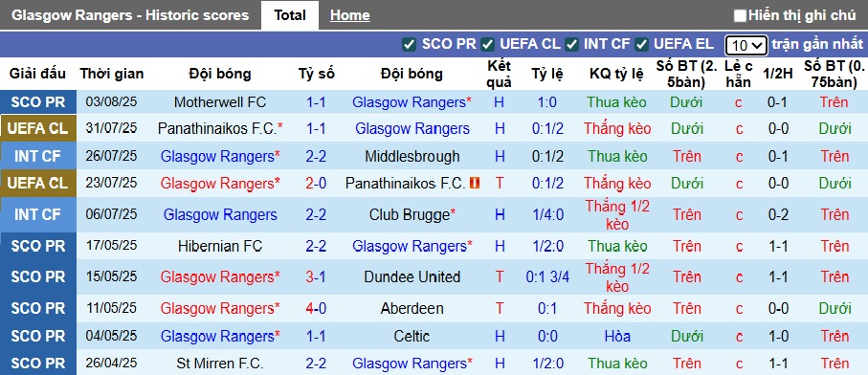Enable the Hiển thị ghi chú checkbox
This screenshot has height=375, width=868.
(740, 15)
